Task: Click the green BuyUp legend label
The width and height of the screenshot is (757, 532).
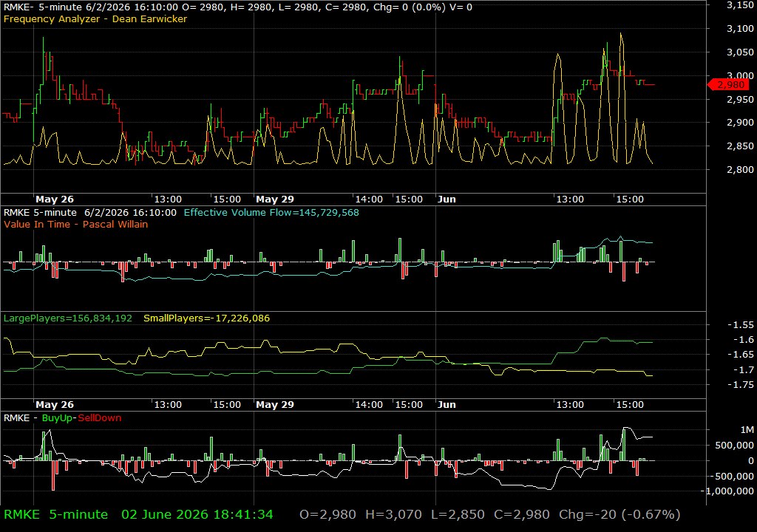Action: pos(57,418)
